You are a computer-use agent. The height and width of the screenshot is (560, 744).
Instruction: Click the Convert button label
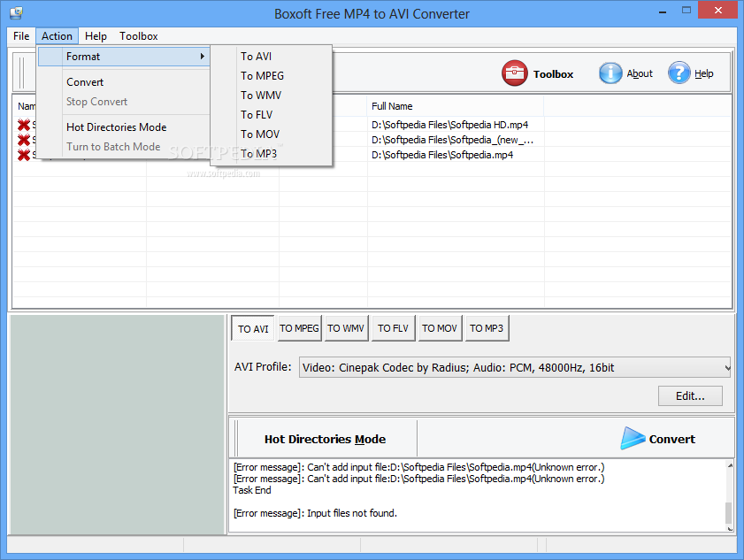point(671,439)
